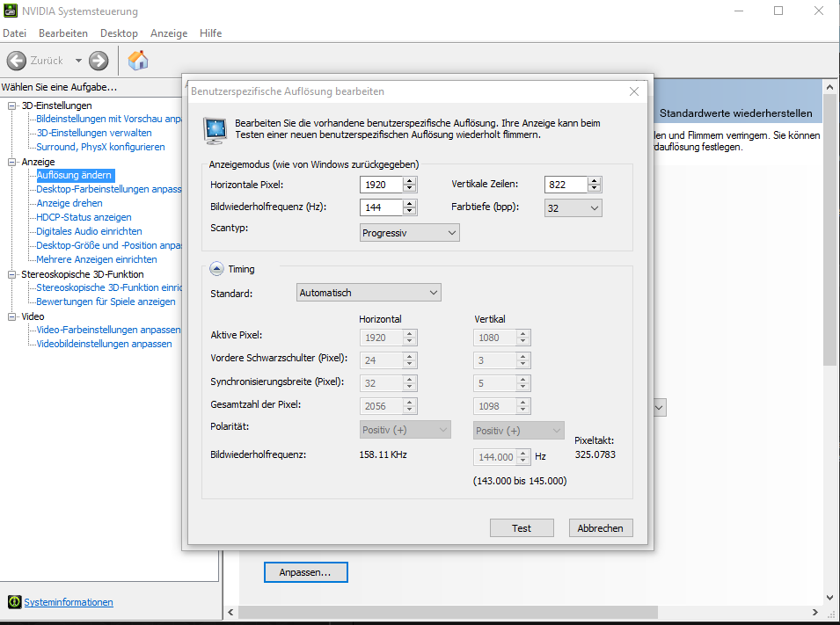Open the back history dropdown arrow
840x625 pixels.
pyautogui.click(x=79, y=61)
